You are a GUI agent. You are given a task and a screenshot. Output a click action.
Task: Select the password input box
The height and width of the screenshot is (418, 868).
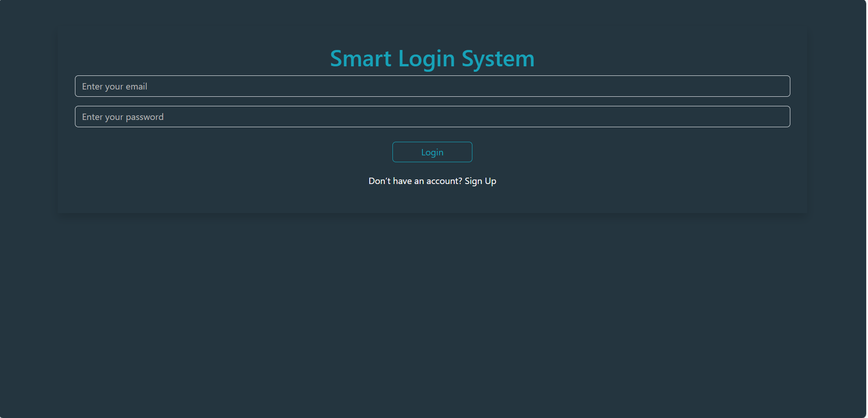point(432,117)
